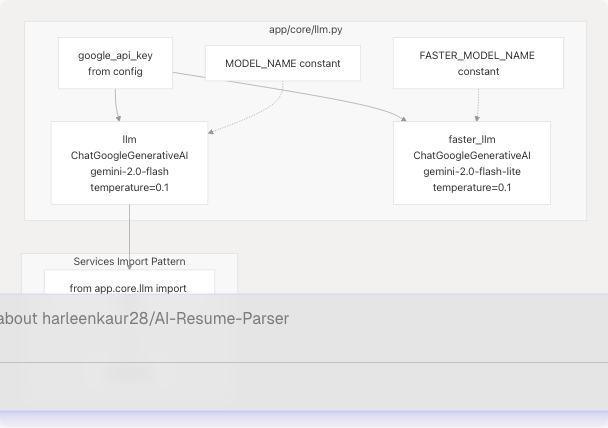Click temperature=0.1 text in the llm node
608x428 pixels.
tap(129, 187)
